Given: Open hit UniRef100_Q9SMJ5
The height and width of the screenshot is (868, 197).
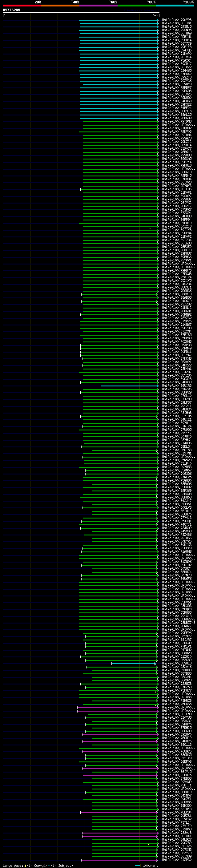Looking at the screenshot, I should 177,27.
